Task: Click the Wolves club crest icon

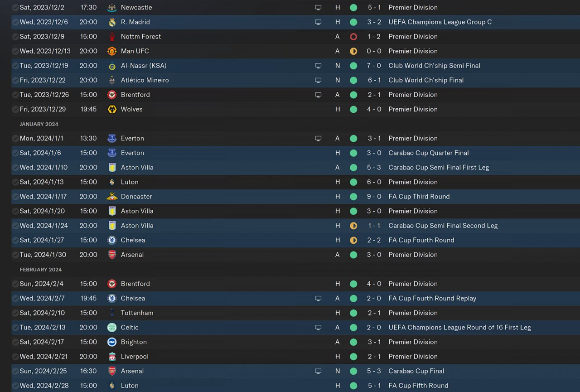Action: click(x=112, y=109)
